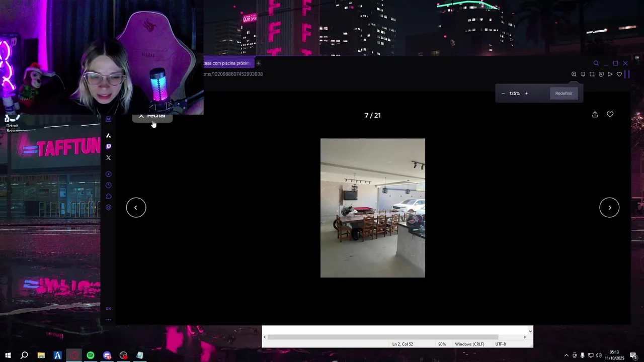Open the X (Twitter) sidebar panel

tap(108, 158)
